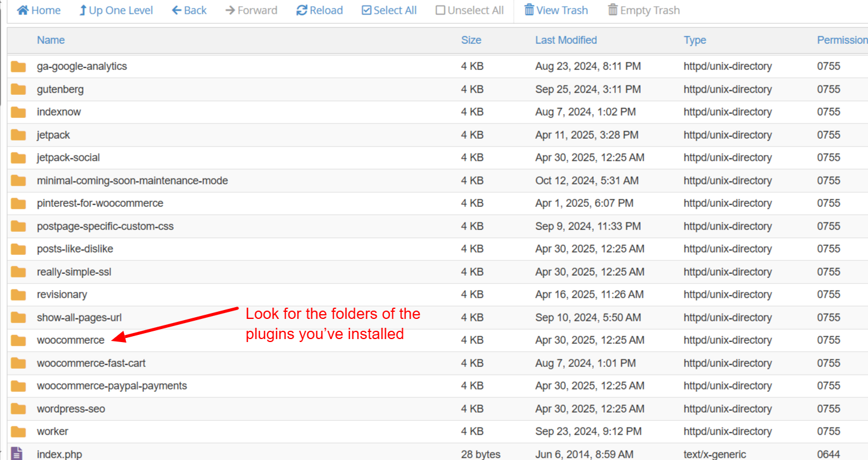Sort by the Size column header
Image resolution: width=868 pixels, height=460 pixels.
point(471,40)
